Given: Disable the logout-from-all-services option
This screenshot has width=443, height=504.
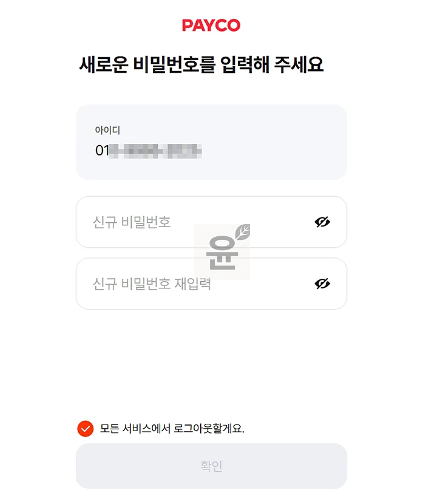Looking at the screenshot, I should click(84, 427).
